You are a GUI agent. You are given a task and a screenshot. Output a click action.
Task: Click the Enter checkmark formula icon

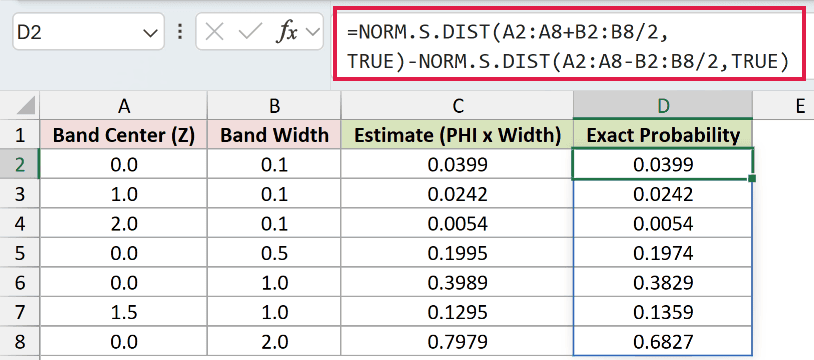pos(251,33)
